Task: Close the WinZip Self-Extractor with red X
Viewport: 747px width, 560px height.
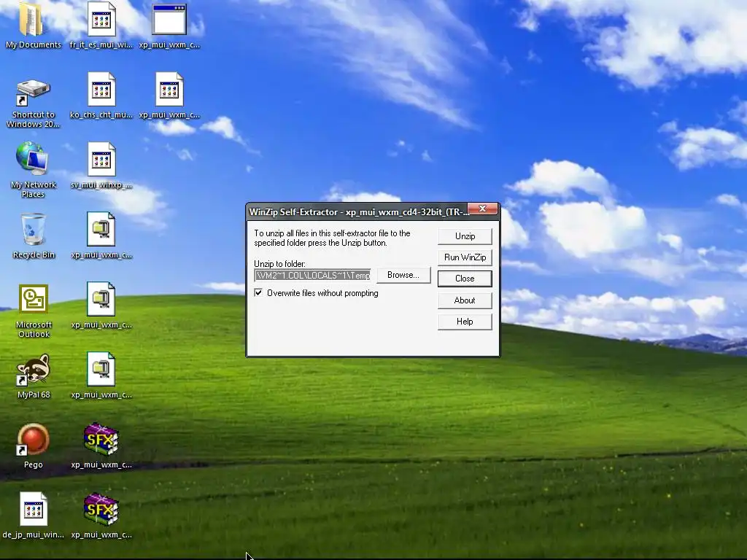Action: (483, 209)
